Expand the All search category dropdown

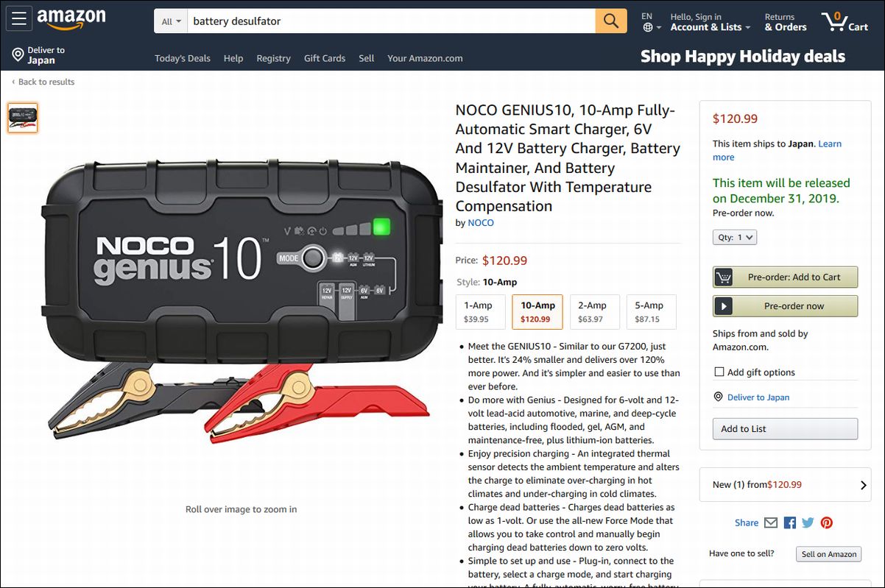point(171,21)
